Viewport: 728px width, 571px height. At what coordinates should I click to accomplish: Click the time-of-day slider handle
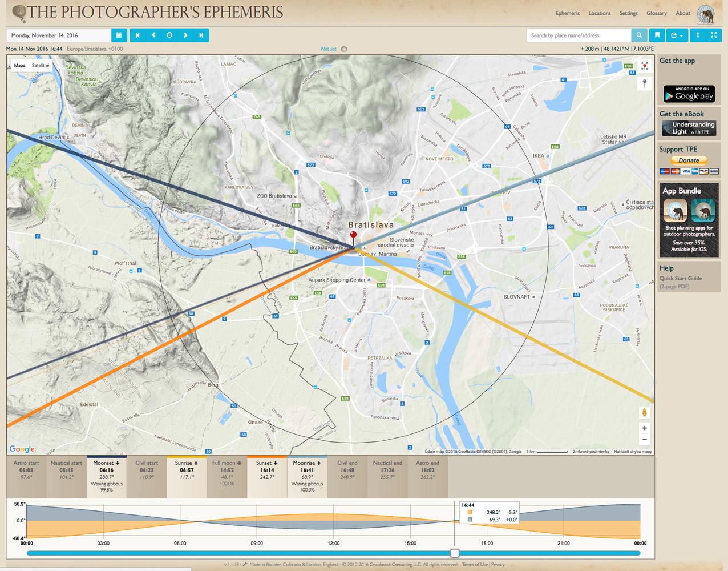pos(454,553)
